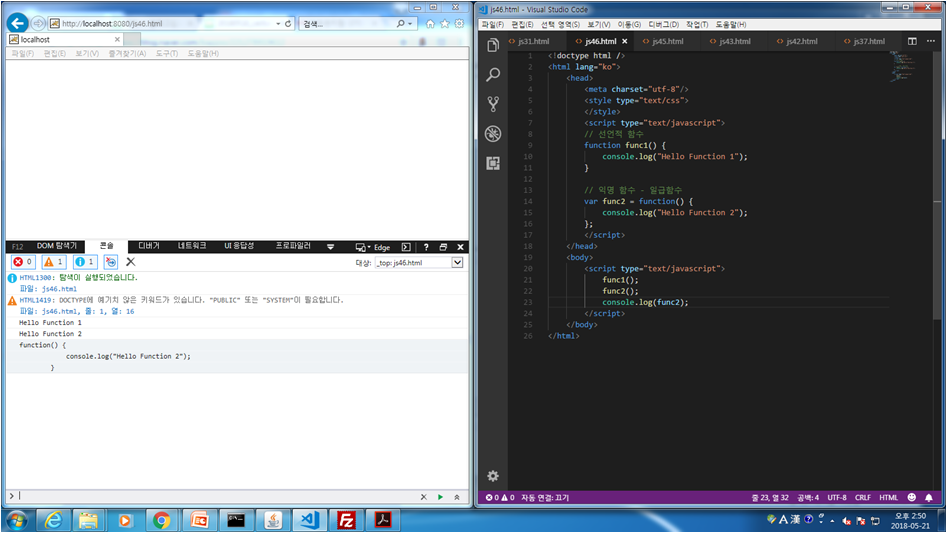947x533 pixels.
Task: Open the Manage gear in VS Code
Action: tap(493, 476)
